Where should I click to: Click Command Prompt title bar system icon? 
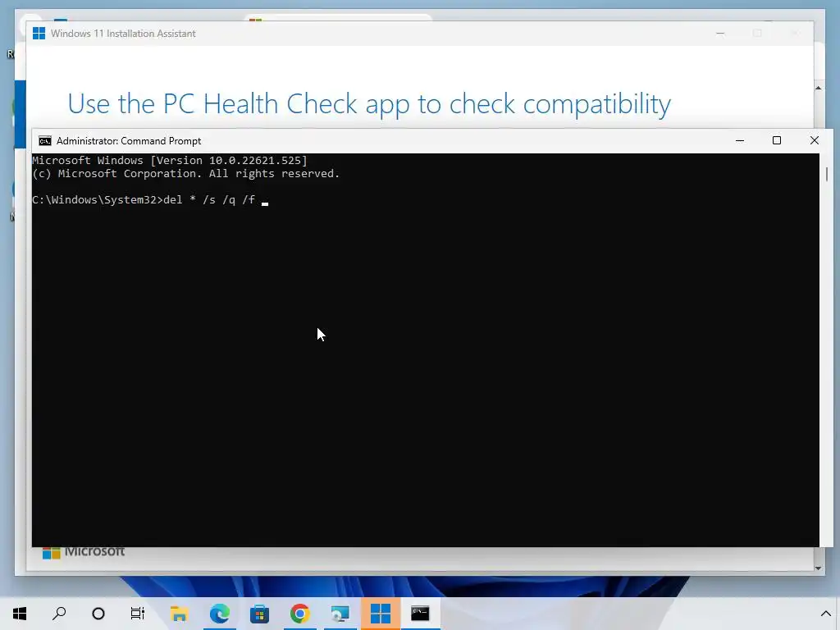45,141
